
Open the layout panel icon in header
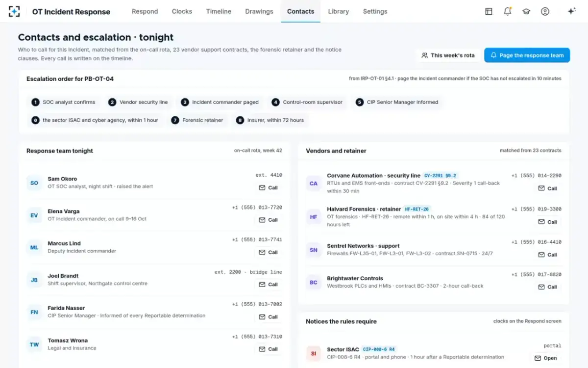coord(489,11)
